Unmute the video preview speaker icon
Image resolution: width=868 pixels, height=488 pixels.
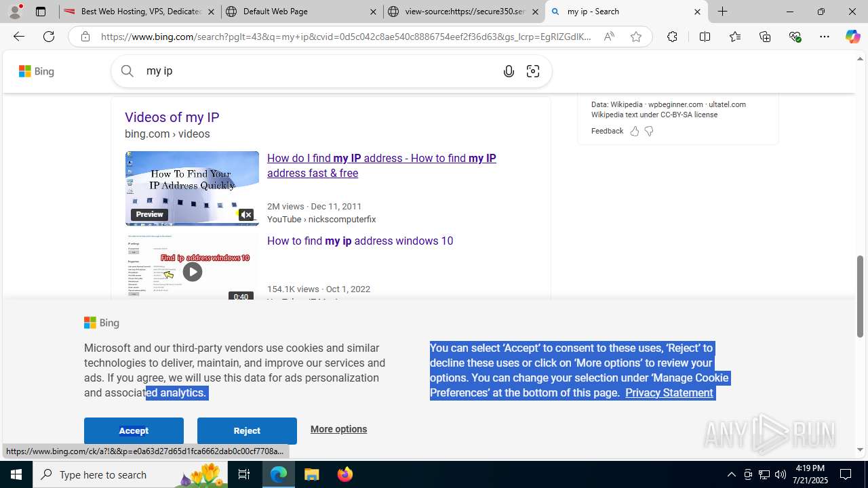(x=246, y=215)
